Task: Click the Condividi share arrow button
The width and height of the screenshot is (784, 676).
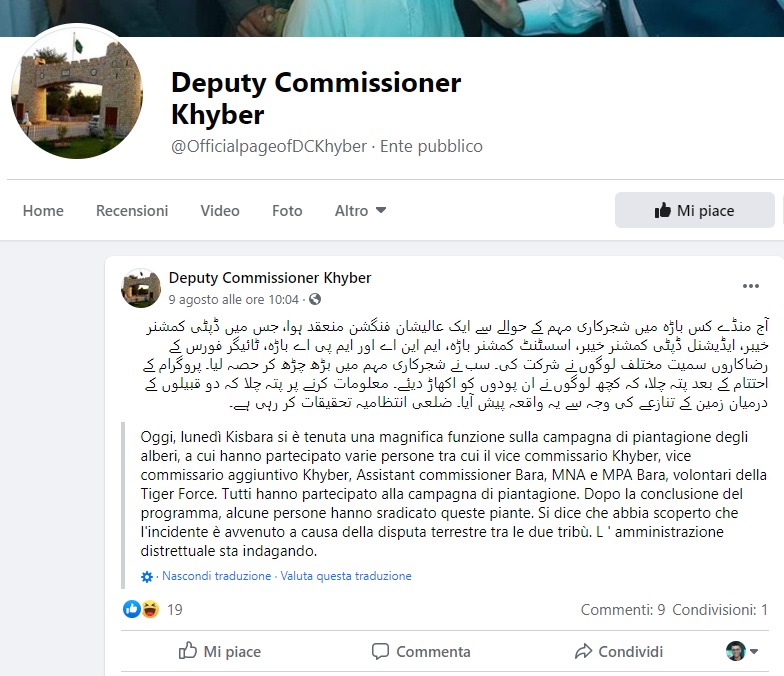Action: (x=618, y=651)
